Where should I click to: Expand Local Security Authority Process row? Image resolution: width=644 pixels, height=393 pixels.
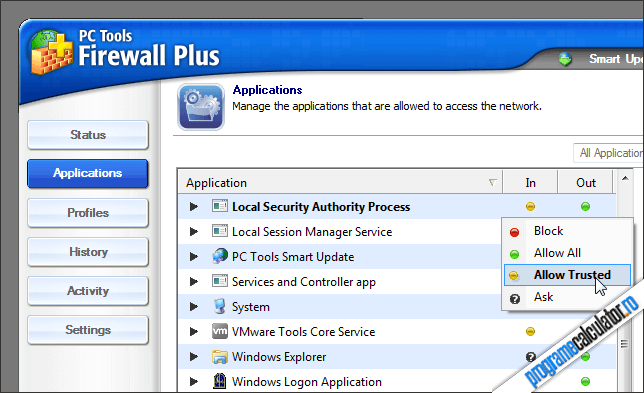coord(194,207)
